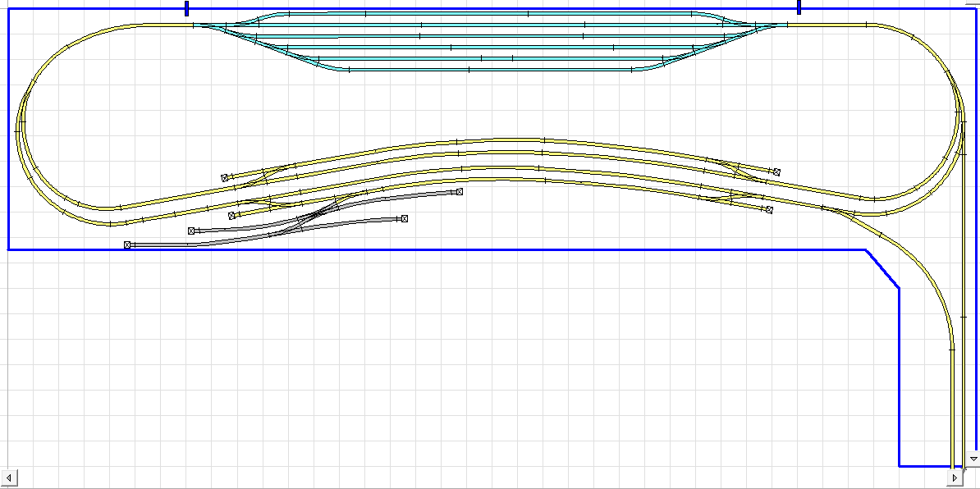Select the topmost yellow buffer stop on the left side

coord(224,177)
